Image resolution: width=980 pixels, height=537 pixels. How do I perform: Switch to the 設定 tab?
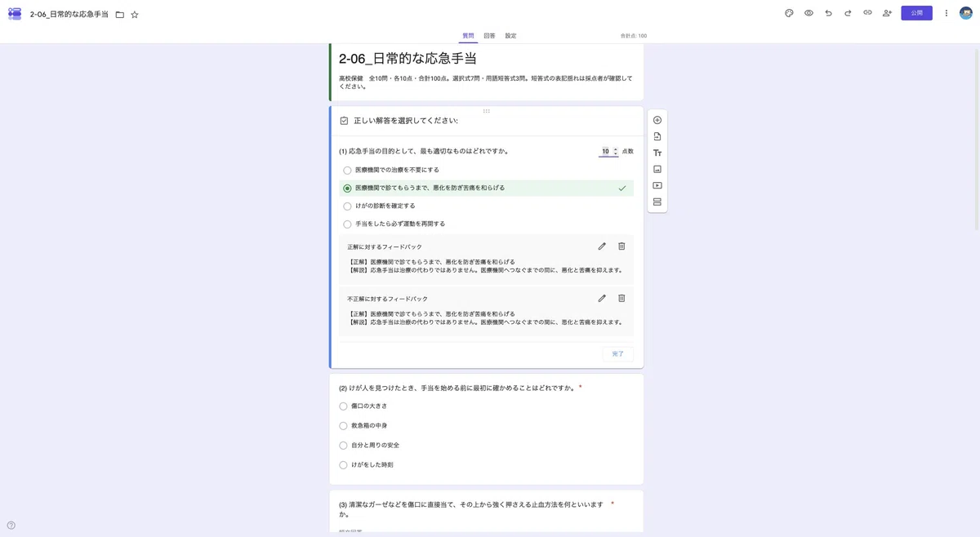[510, 36]
